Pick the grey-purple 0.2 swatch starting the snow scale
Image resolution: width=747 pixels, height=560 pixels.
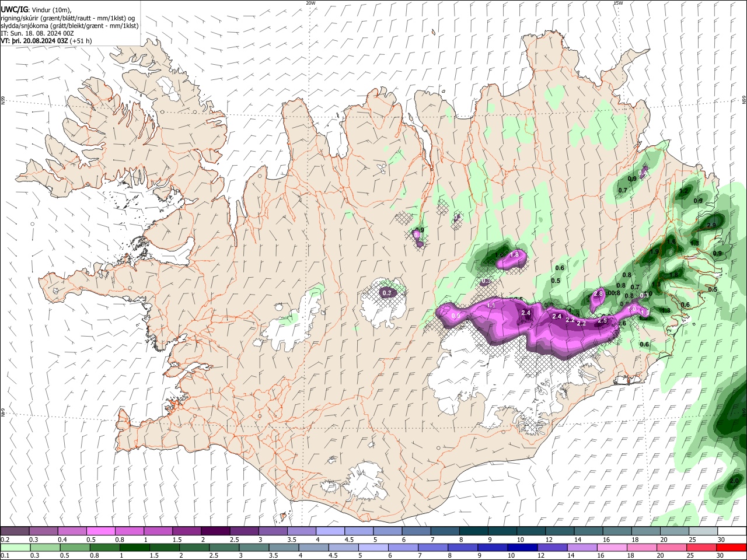[15, 531]
